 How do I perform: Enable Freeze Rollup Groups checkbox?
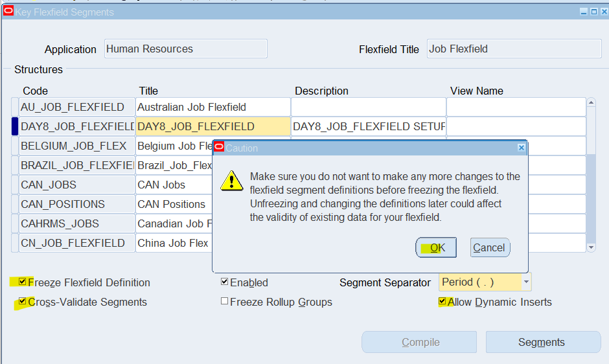pyautogui.click(x=225, y=301)
